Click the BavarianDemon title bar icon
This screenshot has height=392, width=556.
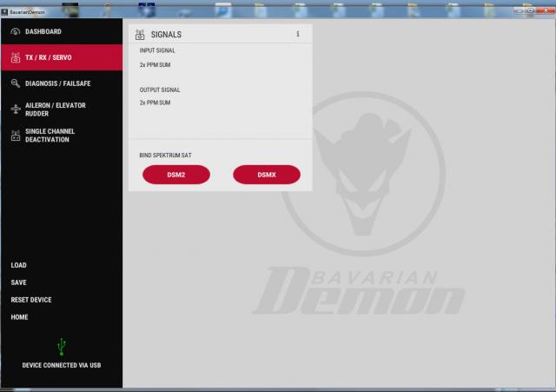coord(4,12)
